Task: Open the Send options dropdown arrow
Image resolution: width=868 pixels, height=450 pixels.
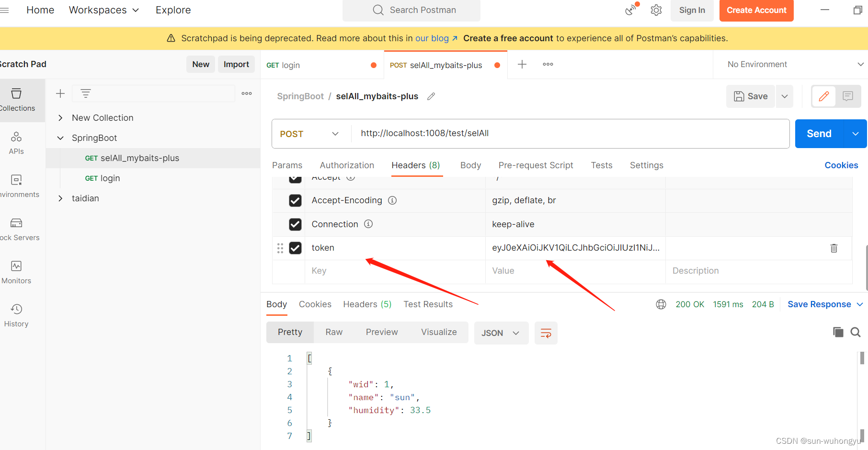Action: pyautogui.click(x=856, y=134)
